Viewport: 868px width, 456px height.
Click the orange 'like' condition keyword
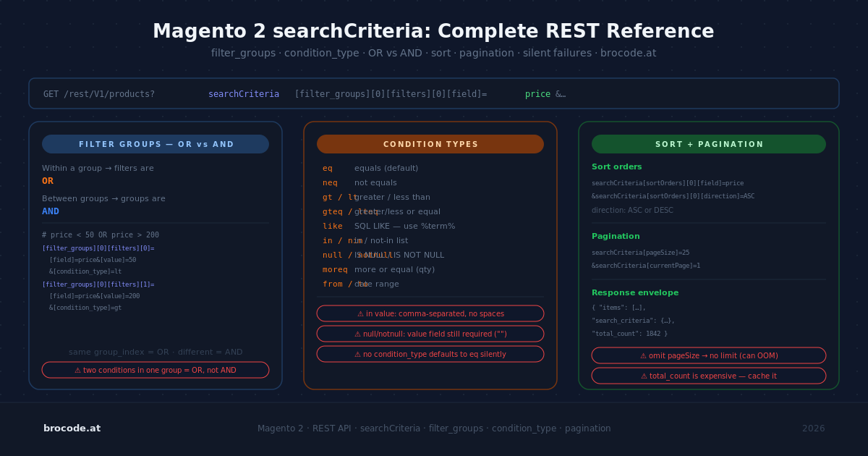click(x=333, y=227)
